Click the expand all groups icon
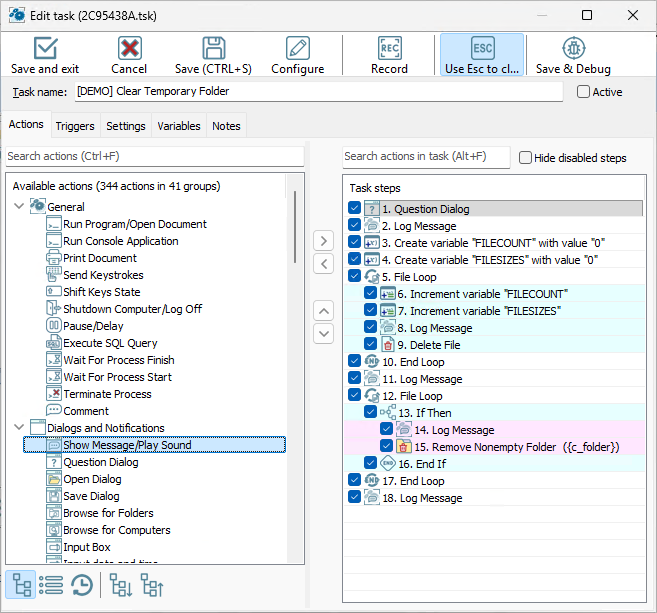The height and width of the screenshot is (613, 657). coord(121,585)
